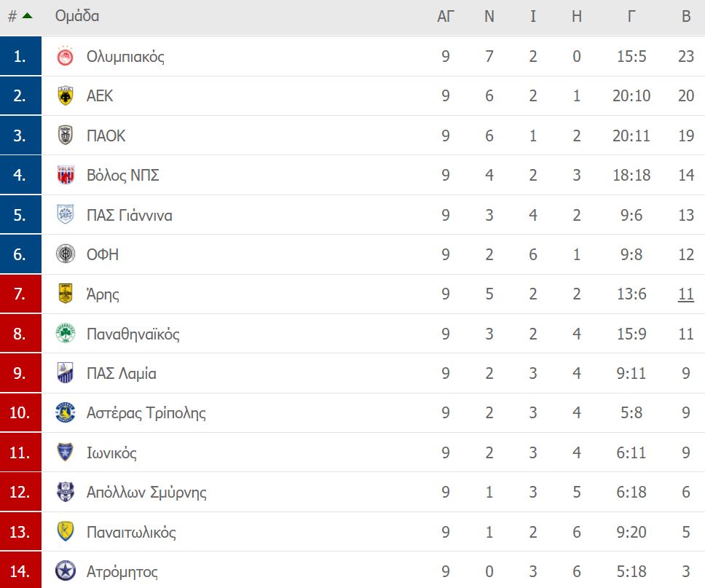705x588 pixels.
Task: Click the underlined 11 points for Άρης
Action: 686,294
